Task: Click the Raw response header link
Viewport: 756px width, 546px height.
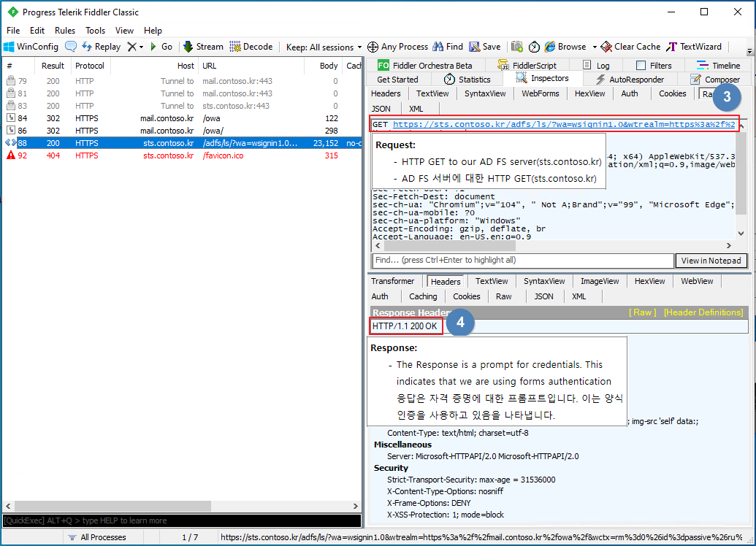Action: (x=642, y=312)
